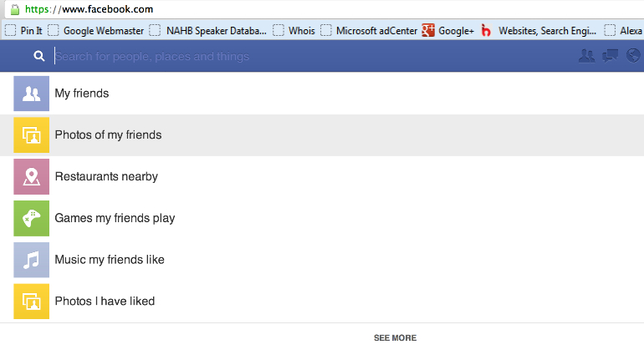Click the green HTTPS lock icon

click(13, 9)
